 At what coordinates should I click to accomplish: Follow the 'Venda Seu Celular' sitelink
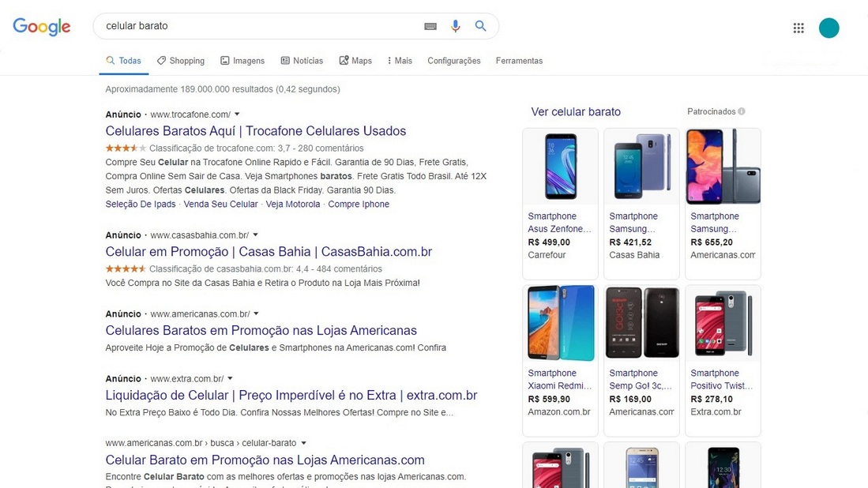(x=221, y=205)
